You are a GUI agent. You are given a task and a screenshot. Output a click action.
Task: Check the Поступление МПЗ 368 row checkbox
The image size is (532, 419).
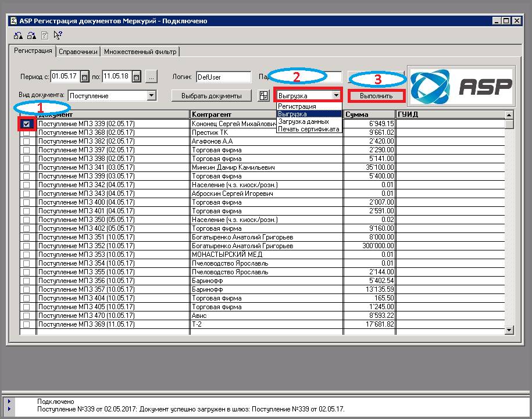[27, 132]
